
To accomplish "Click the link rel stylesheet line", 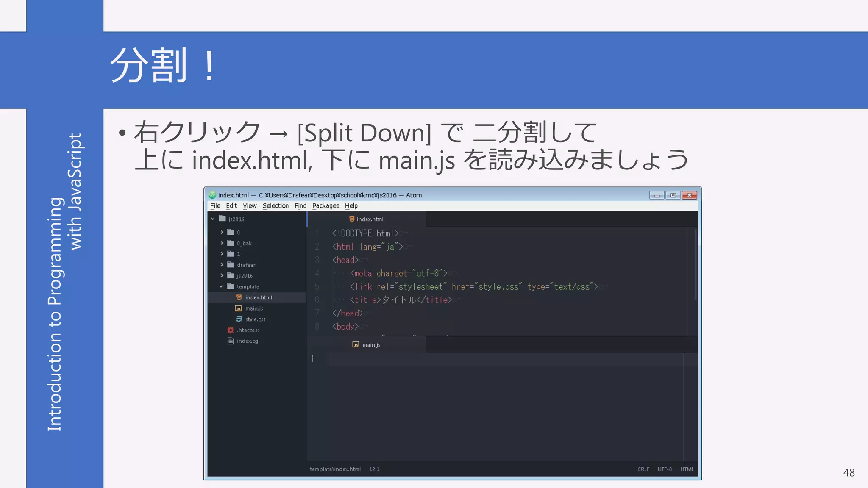I will [474, 287].
